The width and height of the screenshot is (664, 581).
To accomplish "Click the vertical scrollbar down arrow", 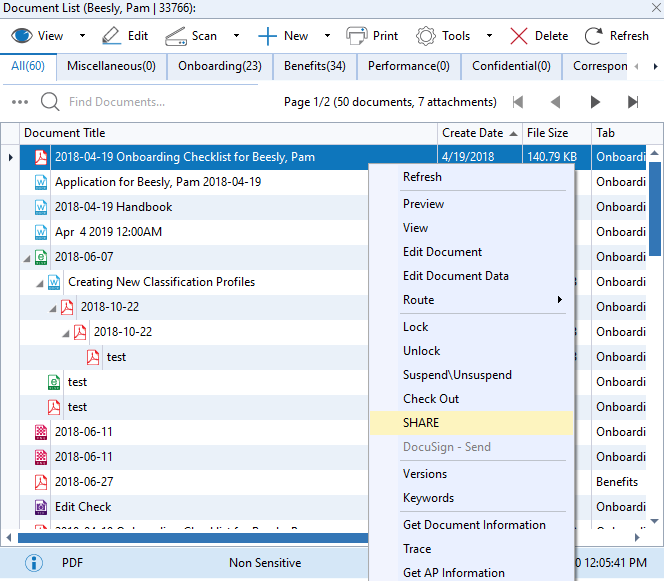I will click(655, 521).
